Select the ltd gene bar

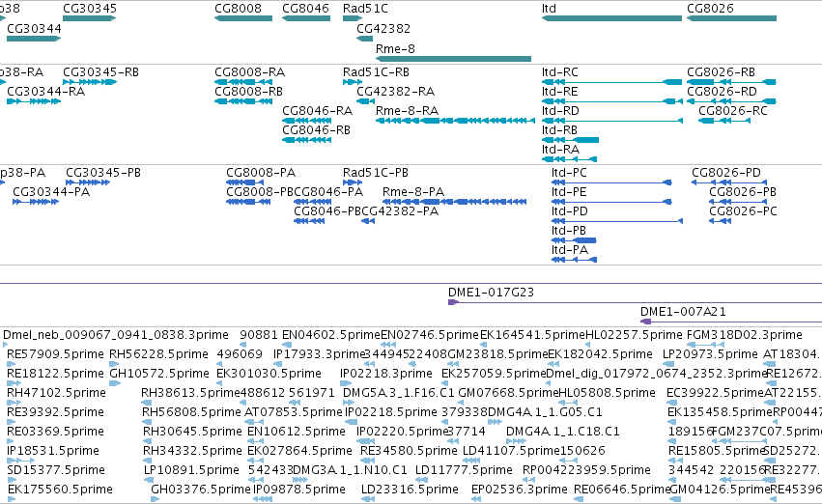tap(611, 18)
